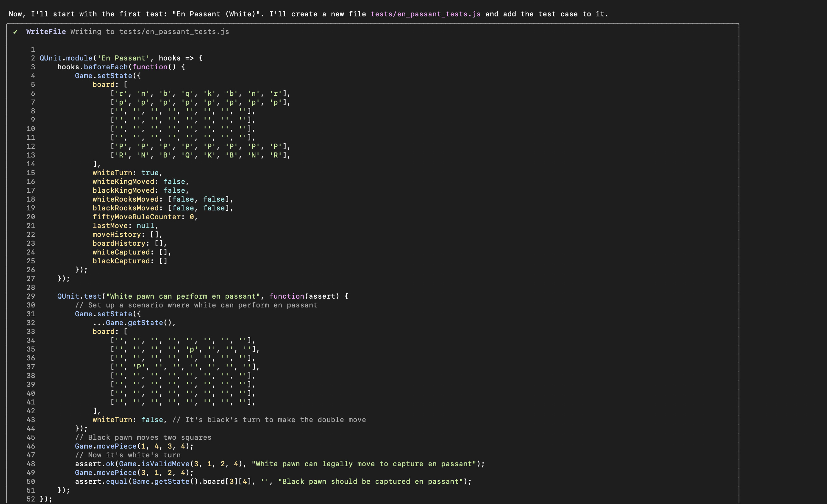Click the 'blackRooksMoved: [false, false],' line
The height and width of the screenshot is (504, 827).
coord(163,208)
